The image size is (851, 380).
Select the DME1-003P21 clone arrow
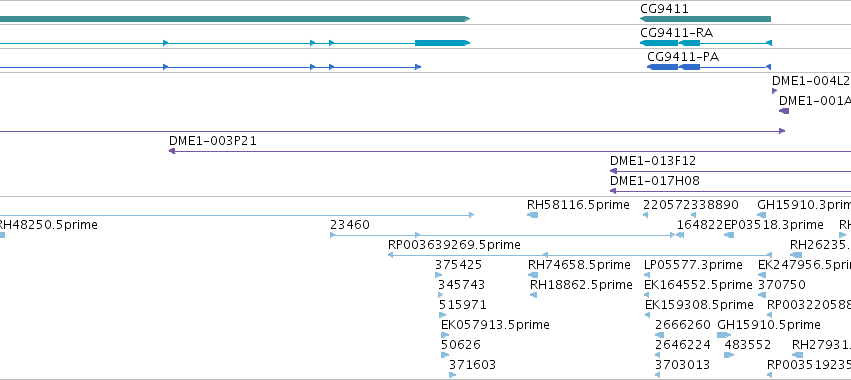[x=510, y=151]
